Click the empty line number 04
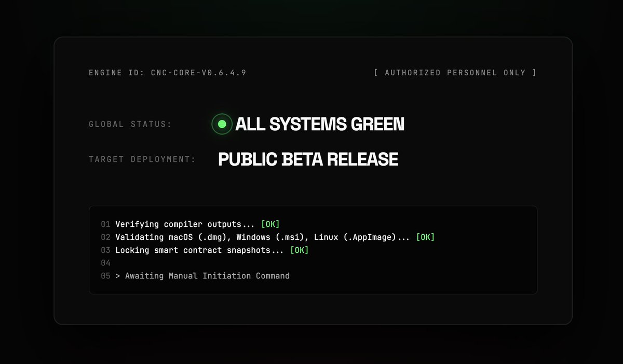Image resolution: width=623 pixels, height=364 pixels. (x=105, y=263)
